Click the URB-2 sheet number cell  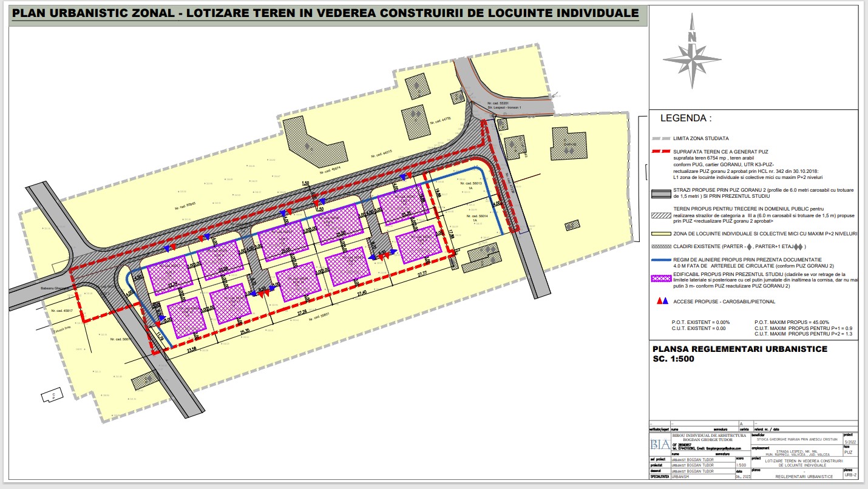[850, 475]
